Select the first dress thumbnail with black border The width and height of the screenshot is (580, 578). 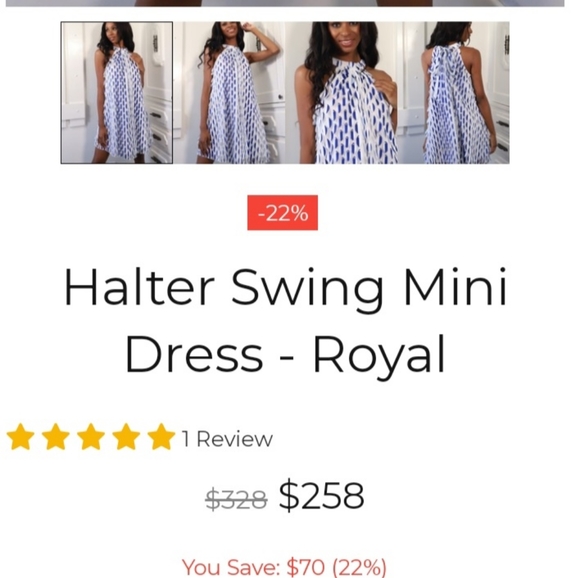(117, 92)
